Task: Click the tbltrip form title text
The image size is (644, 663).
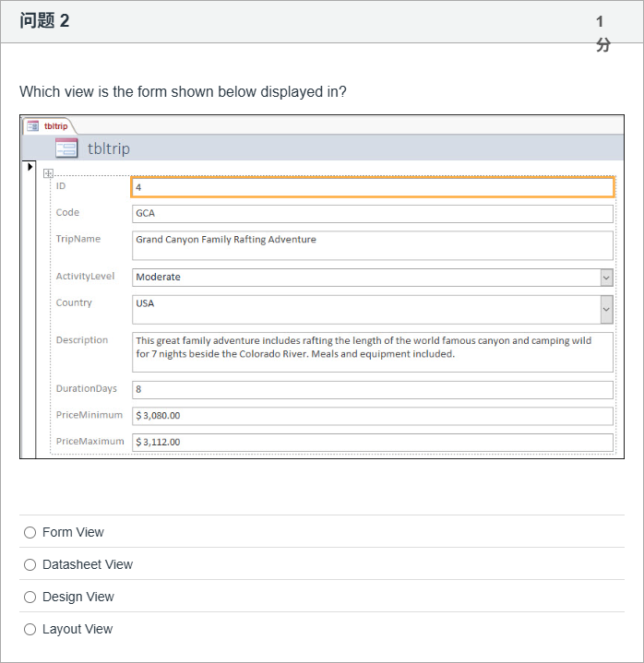Action: click(109, 148)
